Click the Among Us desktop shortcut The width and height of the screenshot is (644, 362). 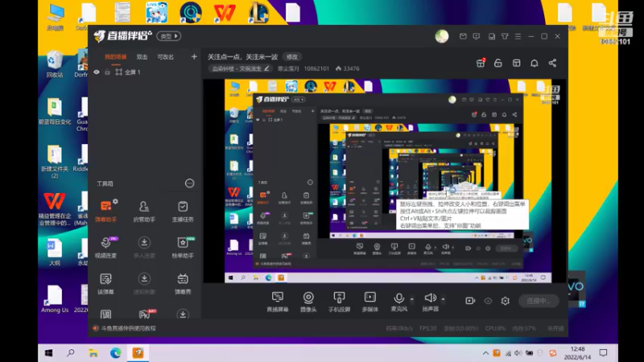[55, 299]
